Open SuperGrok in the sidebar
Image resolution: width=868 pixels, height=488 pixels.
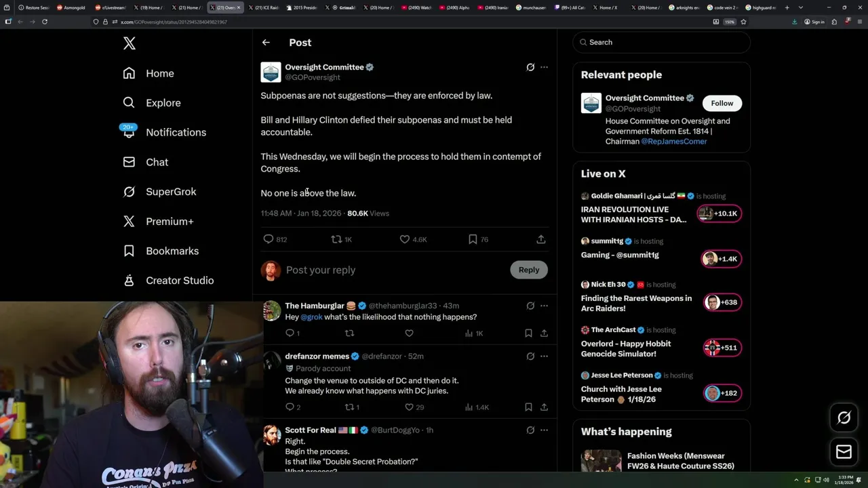tap(159, 192)
